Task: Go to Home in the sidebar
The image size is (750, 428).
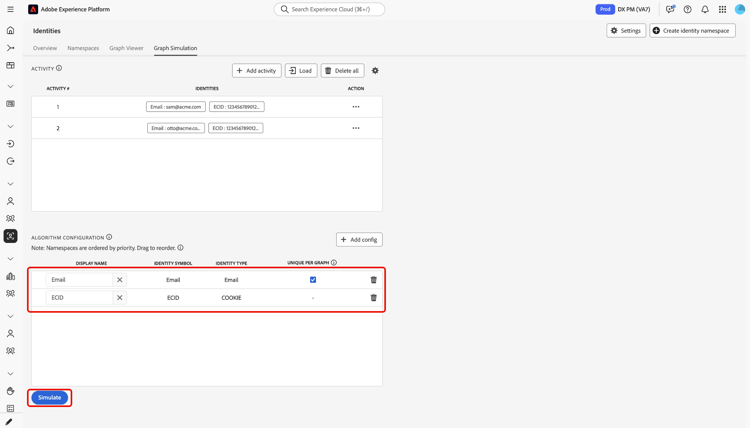Action: (x=11, y=31)
